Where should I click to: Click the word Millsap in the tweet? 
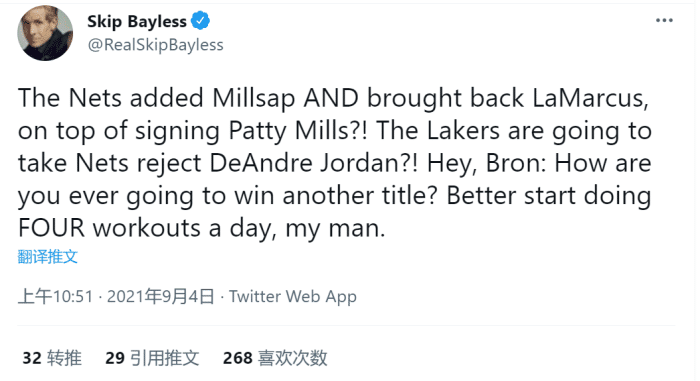point(253,98)
